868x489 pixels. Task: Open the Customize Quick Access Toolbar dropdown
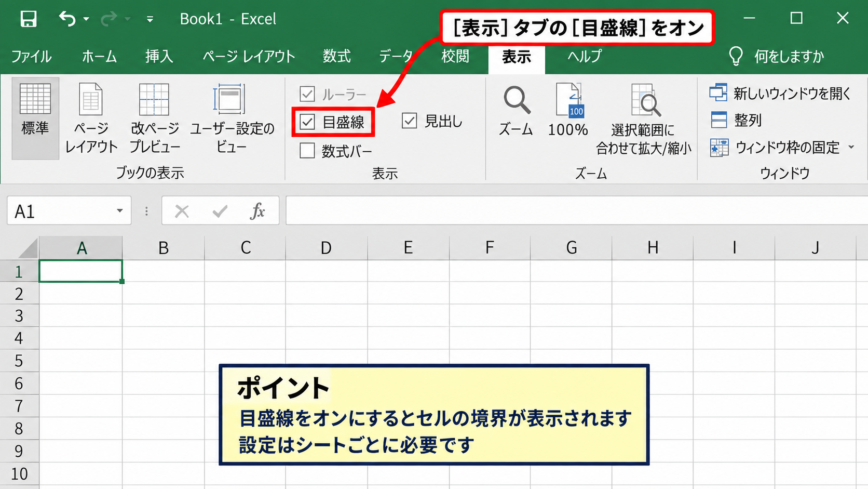click(150, 19)
